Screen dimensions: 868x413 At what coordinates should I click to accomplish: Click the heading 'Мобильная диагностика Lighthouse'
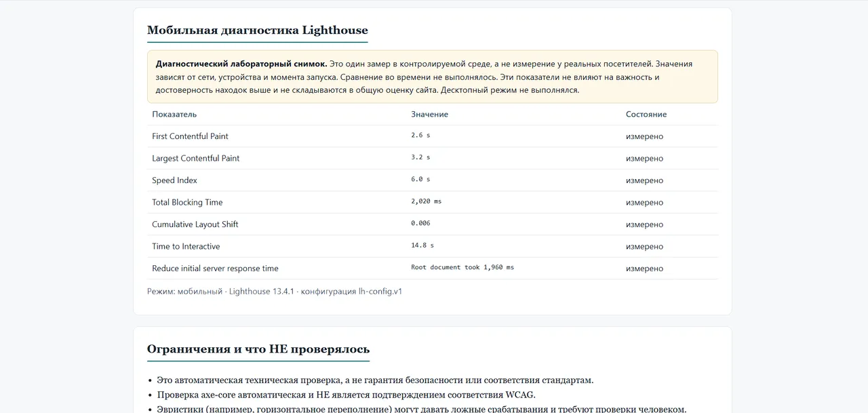point(258,30)
